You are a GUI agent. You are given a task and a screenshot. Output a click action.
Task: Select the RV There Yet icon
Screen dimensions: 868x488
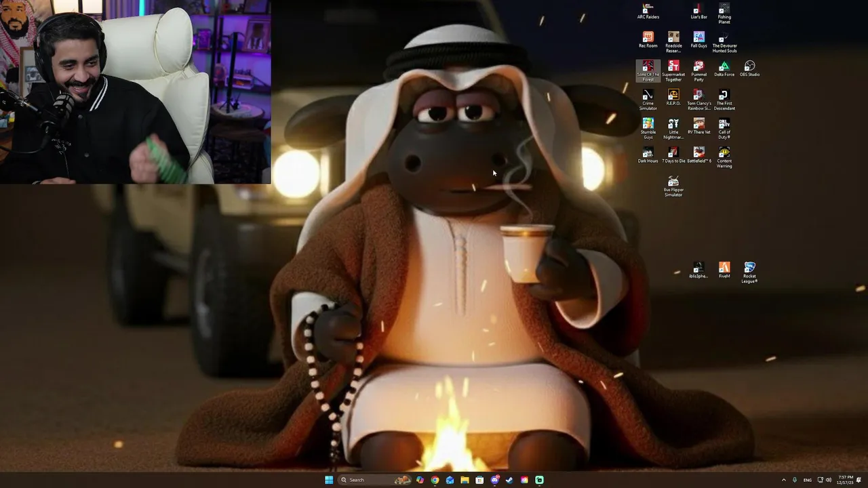[698, 126]
